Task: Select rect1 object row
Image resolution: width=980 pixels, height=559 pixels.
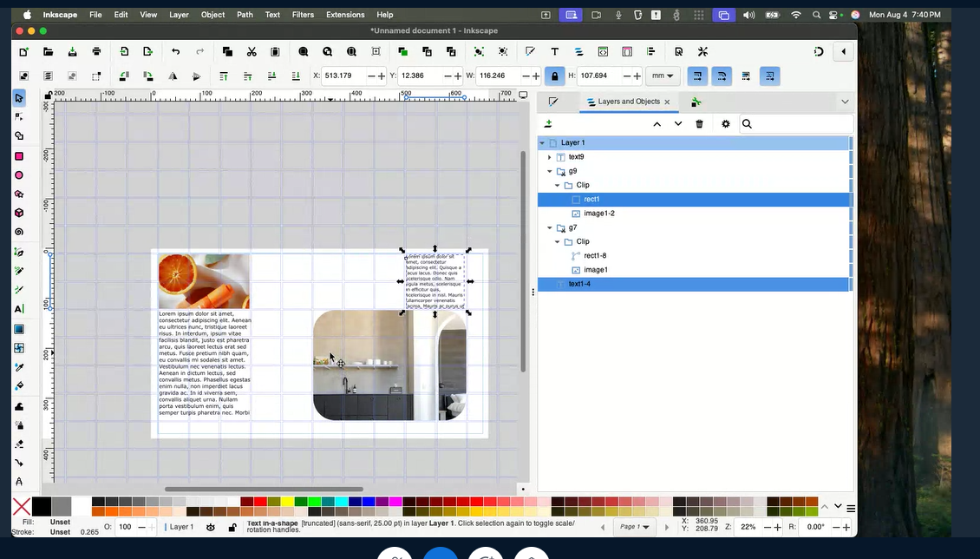Action: coord(694,200)
